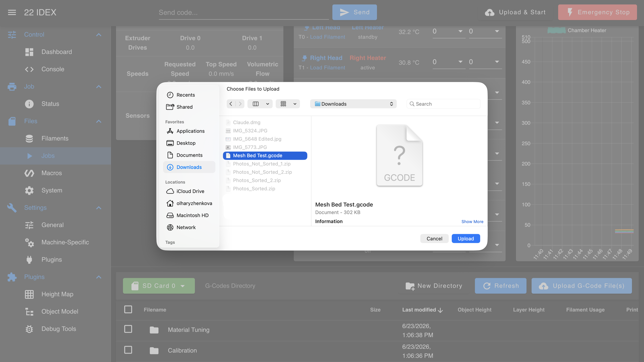Viewport: 644px width, 362px height.
Task: Click Upload & Start button
Action: (515, 12)
